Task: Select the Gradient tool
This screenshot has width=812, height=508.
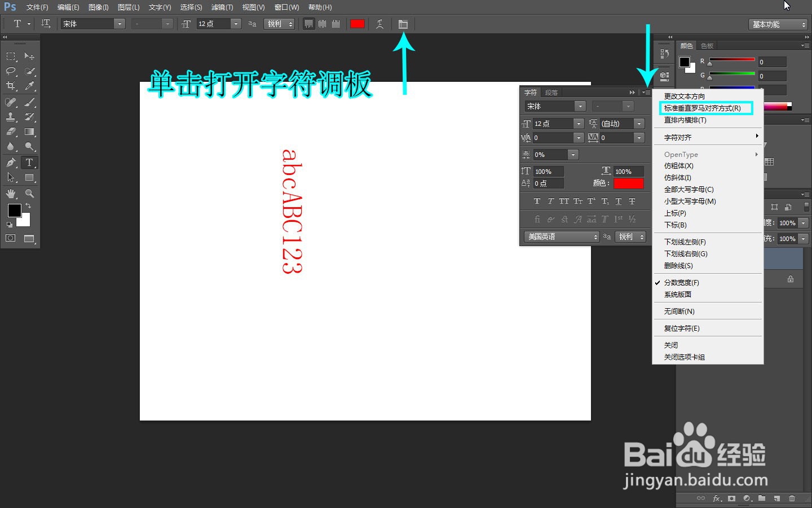Action: (29, 132)
